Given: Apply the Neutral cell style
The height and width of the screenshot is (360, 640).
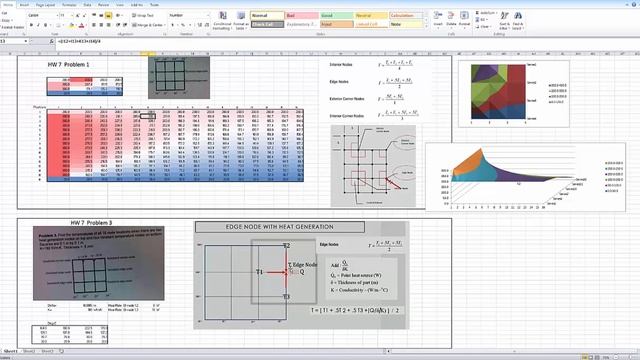Looking at the screenshot, I should 371,16.
